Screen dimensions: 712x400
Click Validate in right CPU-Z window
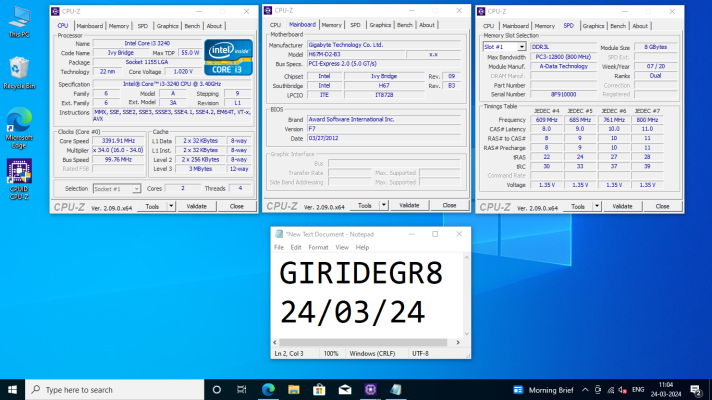click(x=622, y=206)
